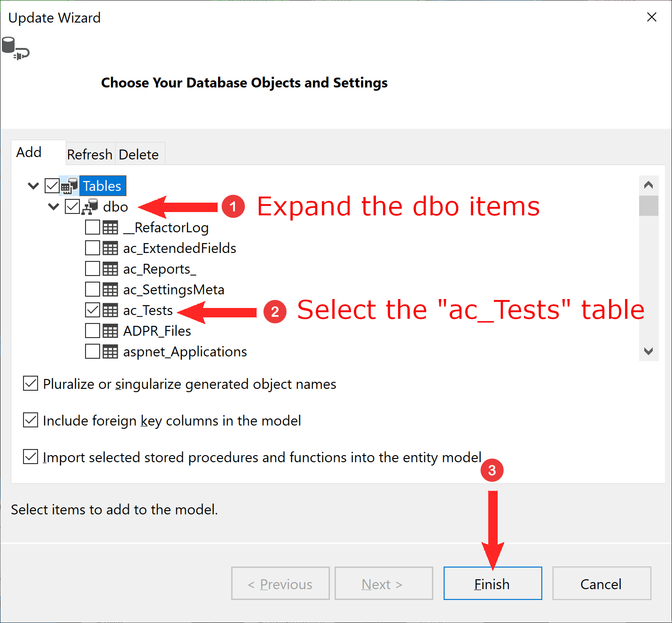The height and width of the screenshot is (623, 672).
Task: Collapse the dbo schema node
Action: pos(54,206)
